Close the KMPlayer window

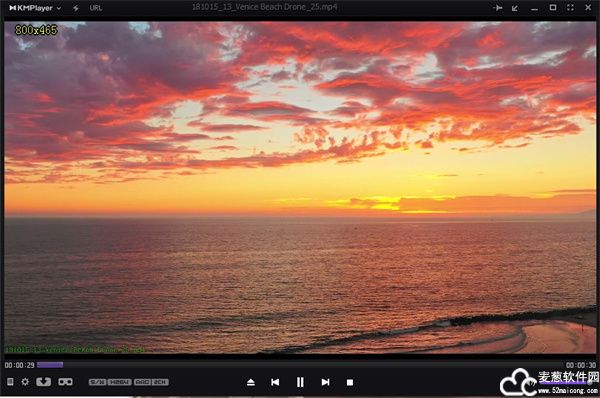[588, 7]
